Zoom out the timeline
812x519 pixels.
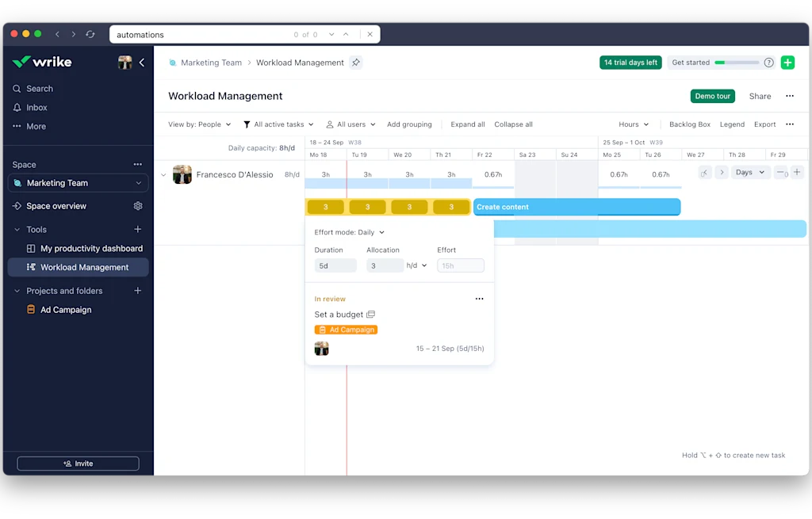781,172
